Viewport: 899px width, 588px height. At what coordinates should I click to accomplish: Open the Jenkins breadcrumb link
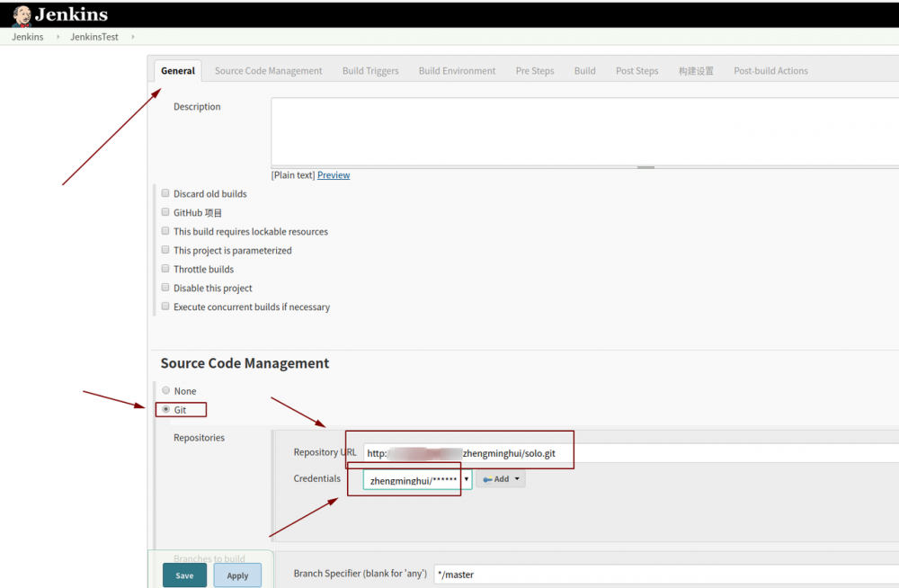coord(28,37)
